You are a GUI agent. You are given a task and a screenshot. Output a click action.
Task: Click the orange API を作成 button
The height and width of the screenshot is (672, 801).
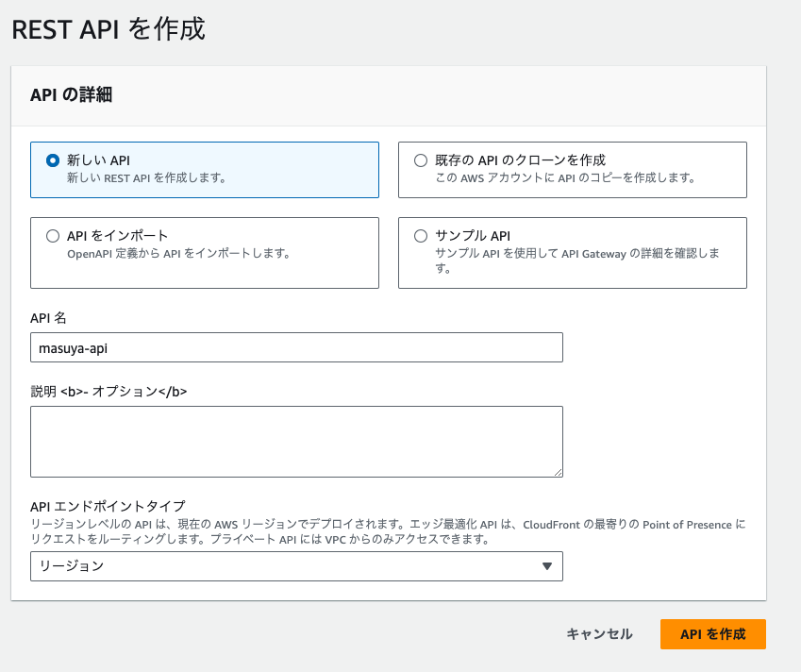(x=712, y=634)
